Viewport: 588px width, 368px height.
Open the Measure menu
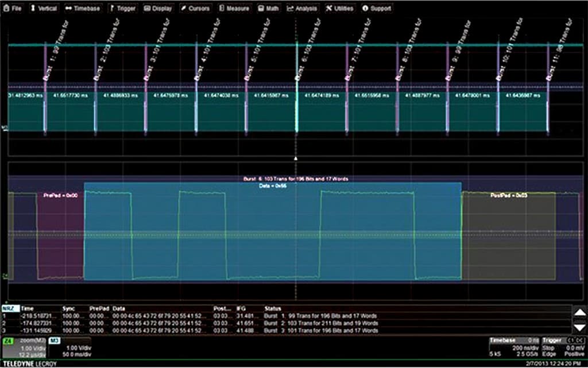pyautogui.click(x=234, y=8)
